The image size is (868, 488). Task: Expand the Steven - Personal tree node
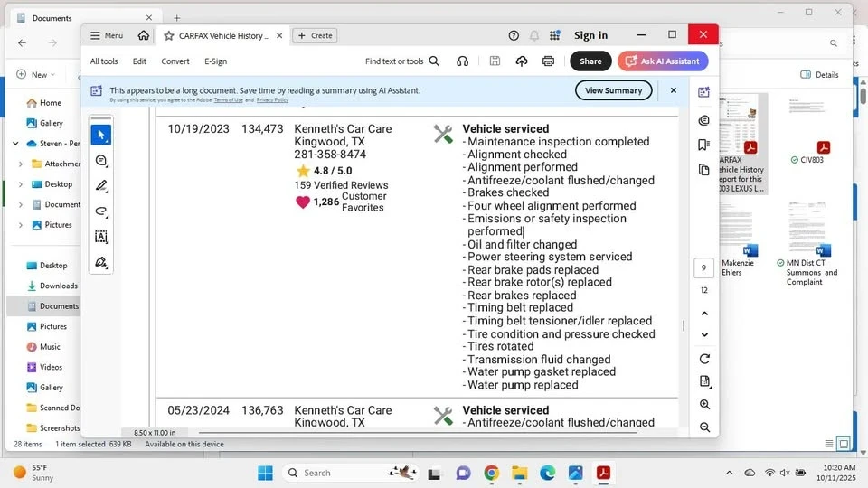pos(15,144)
